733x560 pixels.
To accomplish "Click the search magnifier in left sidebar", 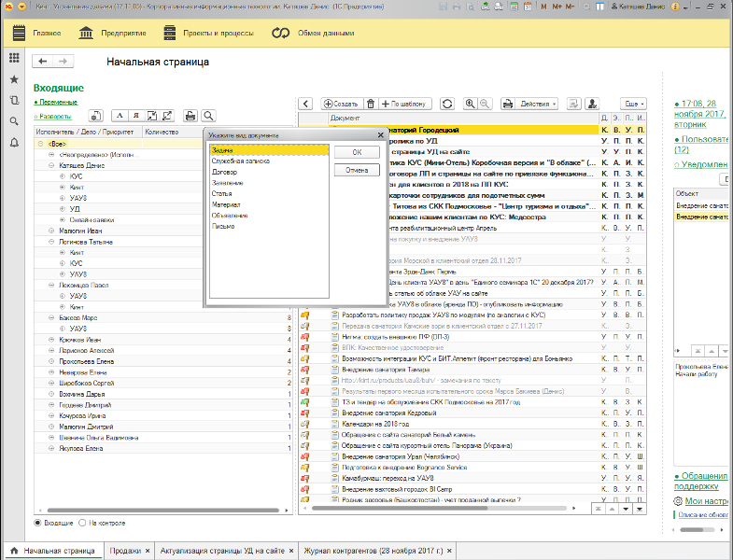I will (x=14, y=121).
